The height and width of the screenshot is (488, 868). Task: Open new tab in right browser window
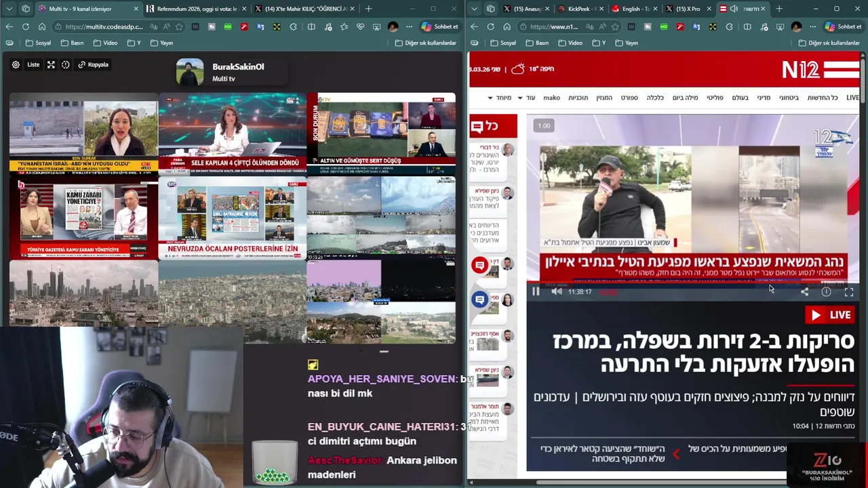[778, 9]
